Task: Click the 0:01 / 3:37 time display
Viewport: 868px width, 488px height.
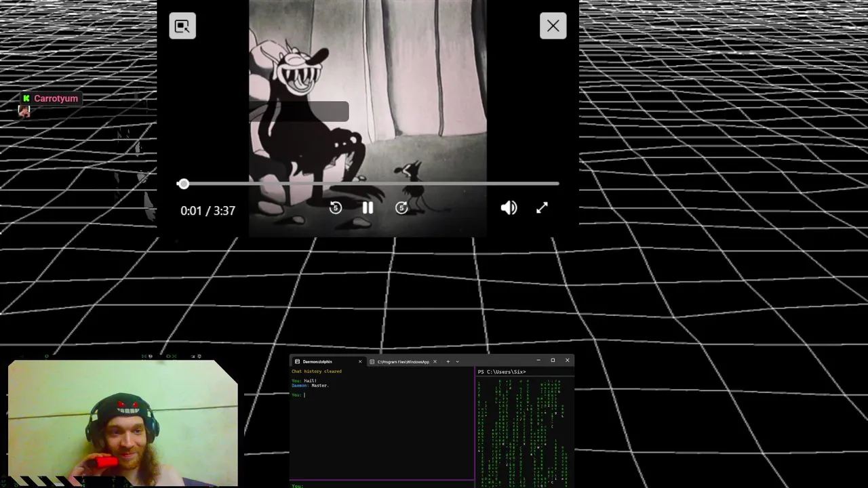Action: 208,211
